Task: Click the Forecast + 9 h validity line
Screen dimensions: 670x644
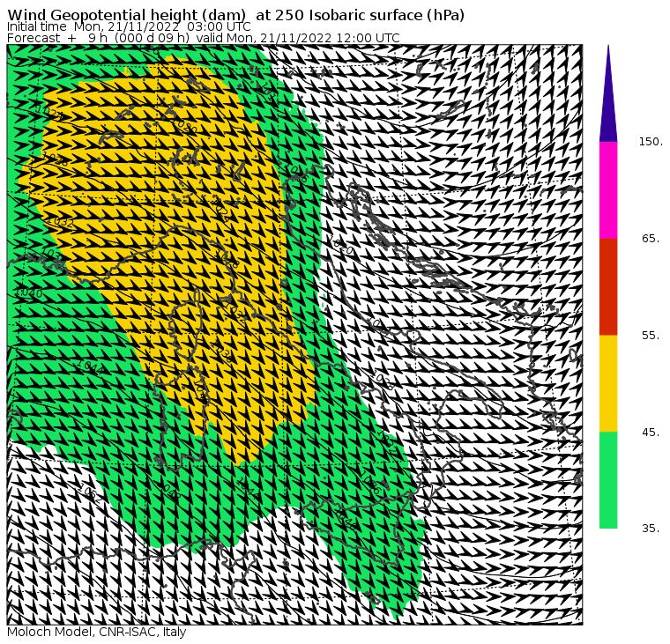Action: [x=204, y=38]
